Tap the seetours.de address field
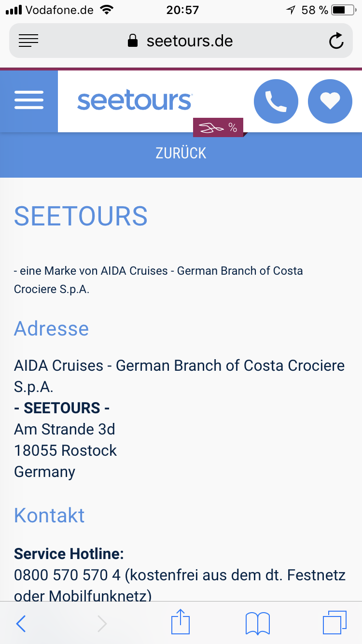Viewport: 362px width, 644px height. pyautogui.click(x=181, y=41)
